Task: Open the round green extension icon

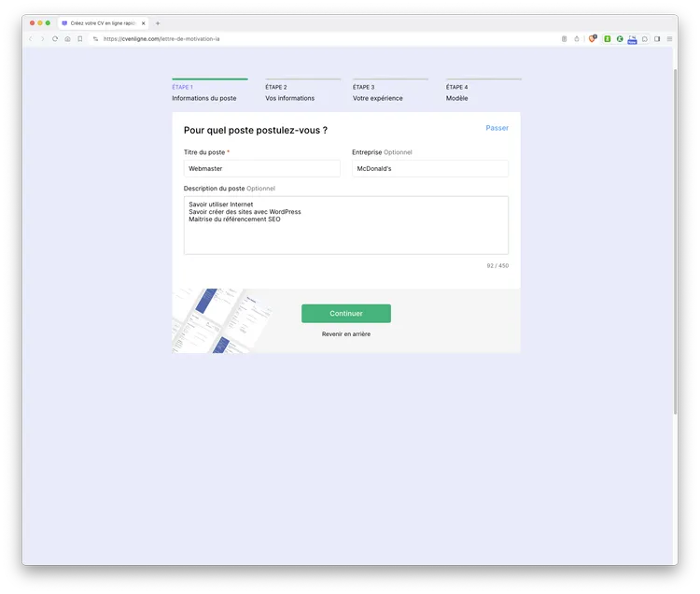Action: 620,39
